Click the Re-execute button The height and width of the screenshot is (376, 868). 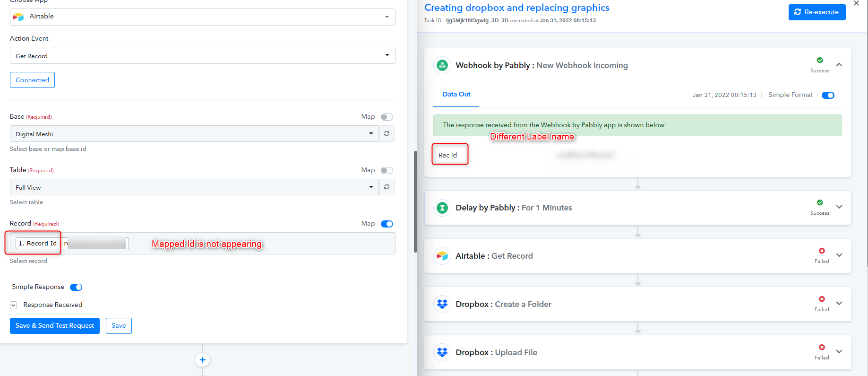click(x=817, y=12)
